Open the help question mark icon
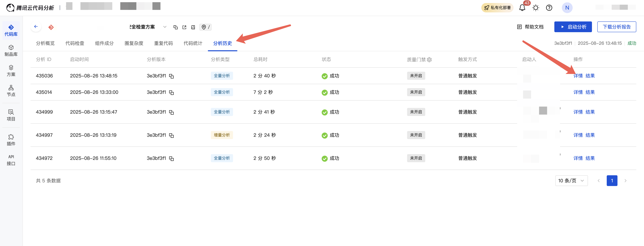 click(x=549, y=8)
